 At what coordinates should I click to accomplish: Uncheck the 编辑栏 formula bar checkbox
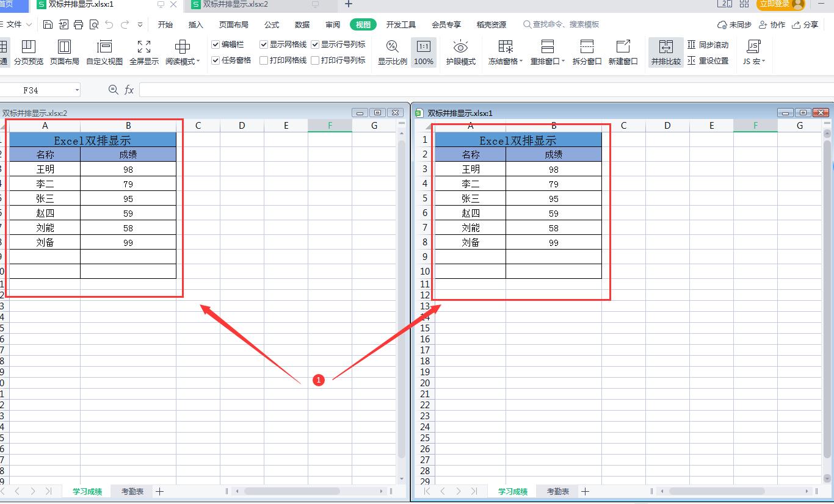[x=216, y=45]
